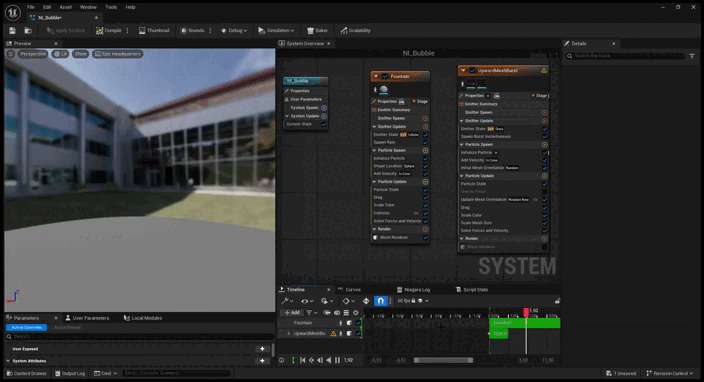Uncheck Fountain Shape Location module

pyautogui.click(x=425, y=166)
